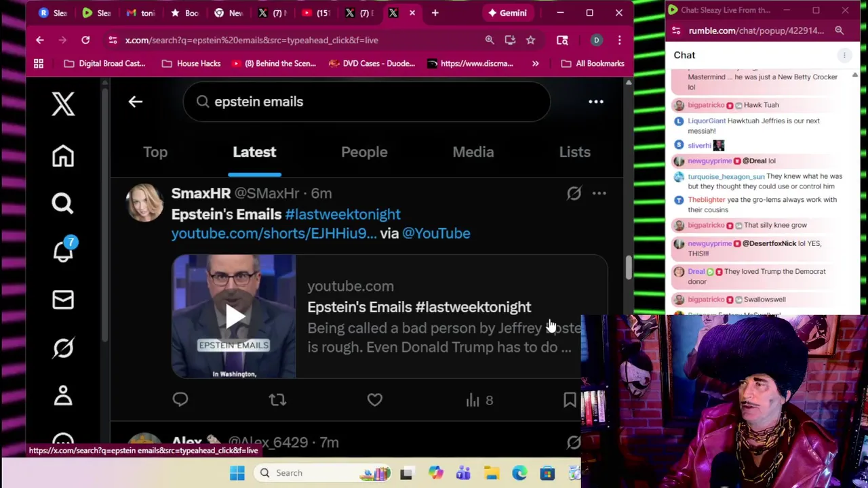Screen dimensions: 868x488
Task: Repost the SmaxHR post
Action: coord(277,400)
